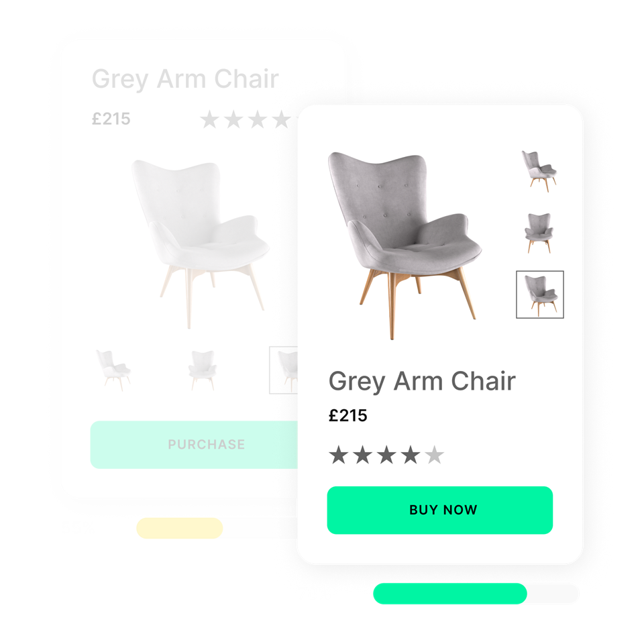Click the yellow pill bar below back card
The height and width of the screenshot is (644, 644).
point(180,528)
